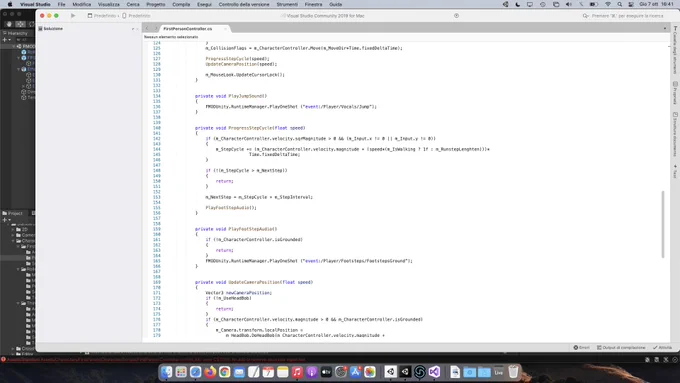Open App Store from the Dock
Viewport: 680px width, 383px height.
(x=355, y=372)
